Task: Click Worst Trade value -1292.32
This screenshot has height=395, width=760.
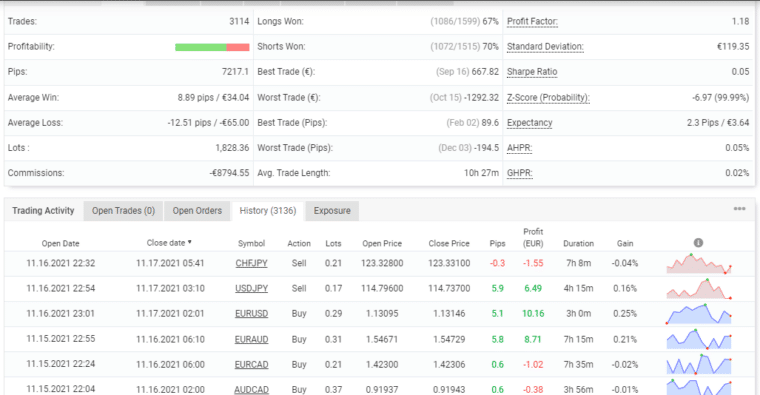Action: 482,97
